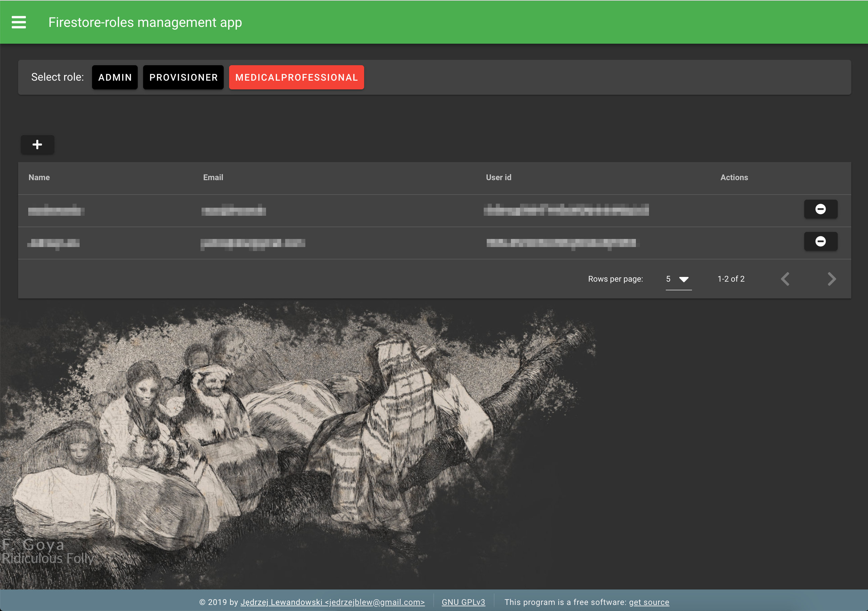Sort table by Name column header
This screenshot has height=611, width=868.
pos(39,177)
